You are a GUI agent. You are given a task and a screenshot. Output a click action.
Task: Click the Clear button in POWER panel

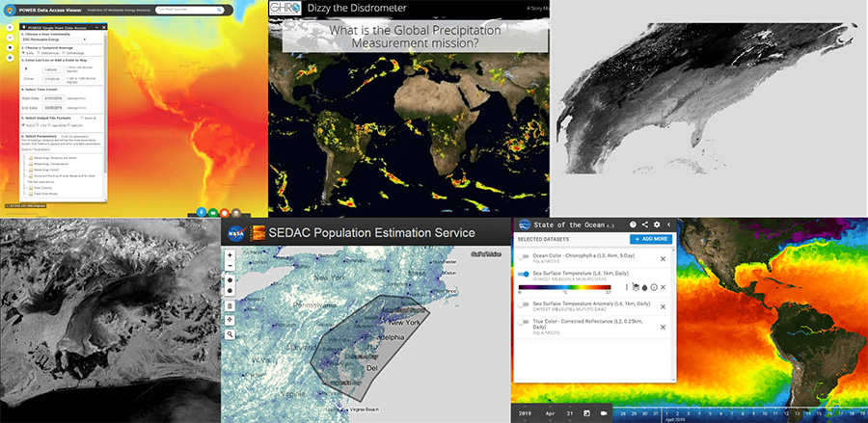(x=29, y=78)
